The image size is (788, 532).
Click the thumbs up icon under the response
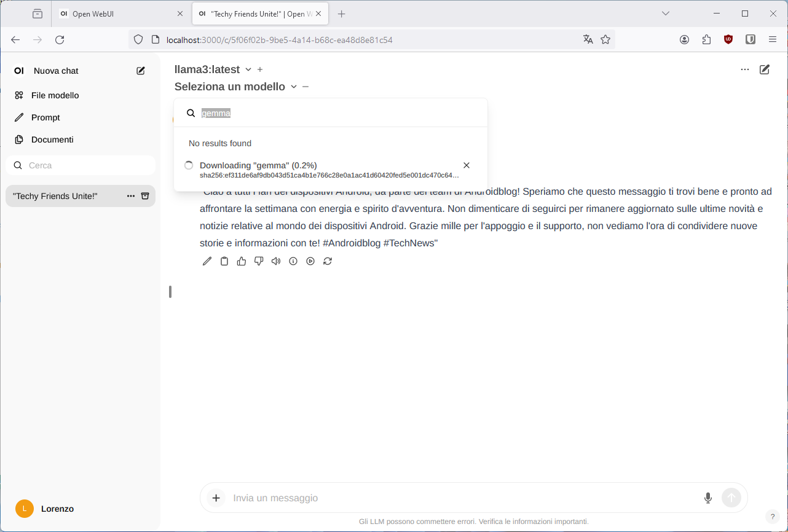pyautogui.click(x=242, y=261)
